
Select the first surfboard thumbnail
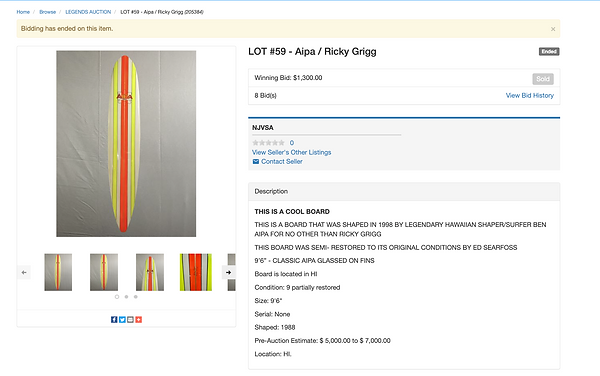pyautogui.click(x=58, y=272)
